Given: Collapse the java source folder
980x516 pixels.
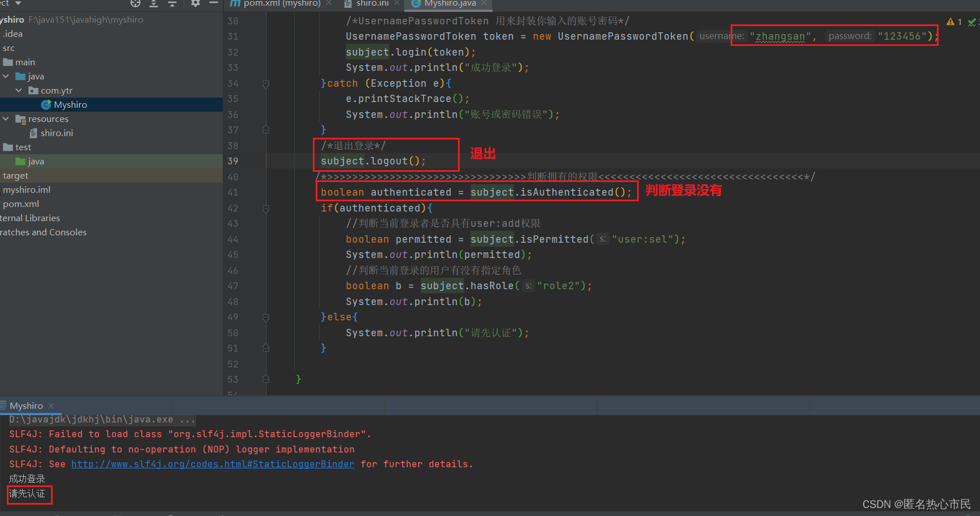Looking at the screenshot, I should tap(6, 76).
